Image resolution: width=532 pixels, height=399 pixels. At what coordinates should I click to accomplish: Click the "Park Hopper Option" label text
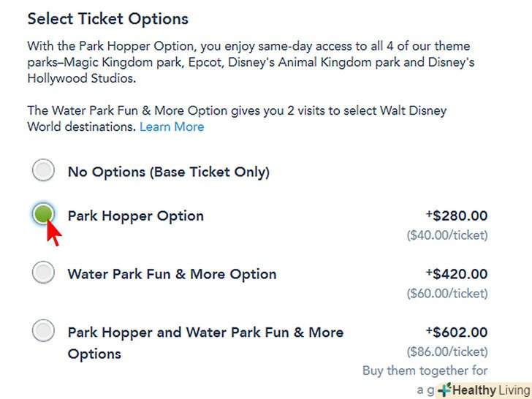point(135,216)
